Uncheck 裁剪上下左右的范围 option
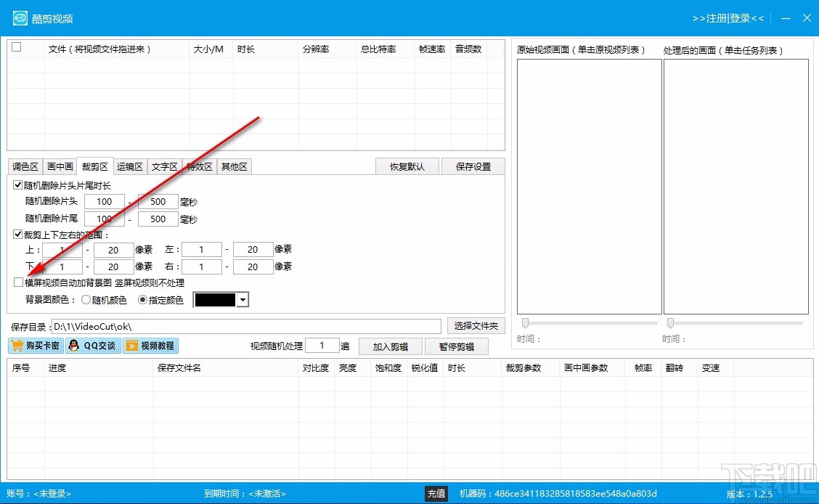Screen dimensions: 819x504 coord(17,235)
